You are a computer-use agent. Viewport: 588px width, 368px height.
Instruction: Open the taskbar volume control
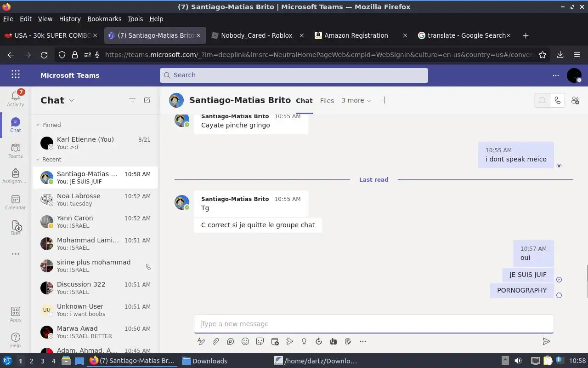tap(518, 361)
